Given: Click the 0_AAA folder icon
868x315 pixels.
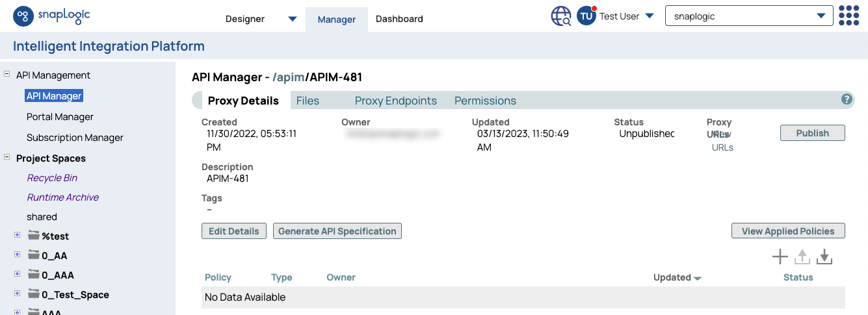Looking at the screenshot, I should click(x=34, y=275).
